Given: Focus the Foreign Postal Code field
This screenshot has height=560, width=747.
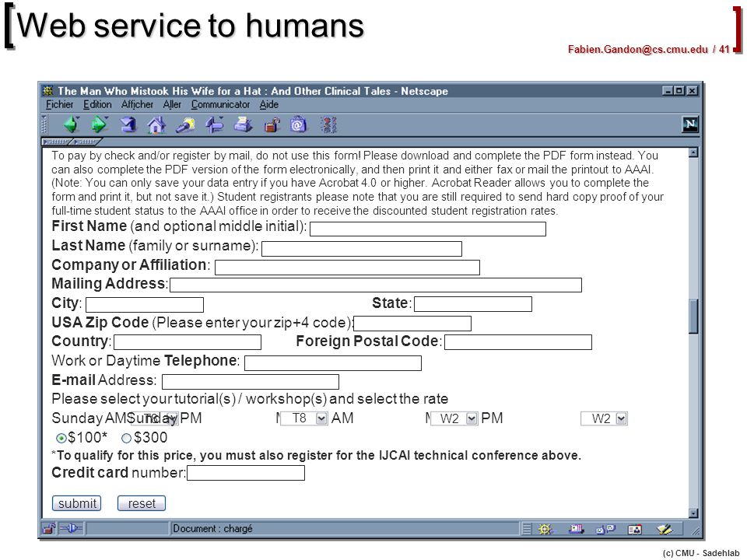Looking at the screenshot, I should tap(518, 342).
